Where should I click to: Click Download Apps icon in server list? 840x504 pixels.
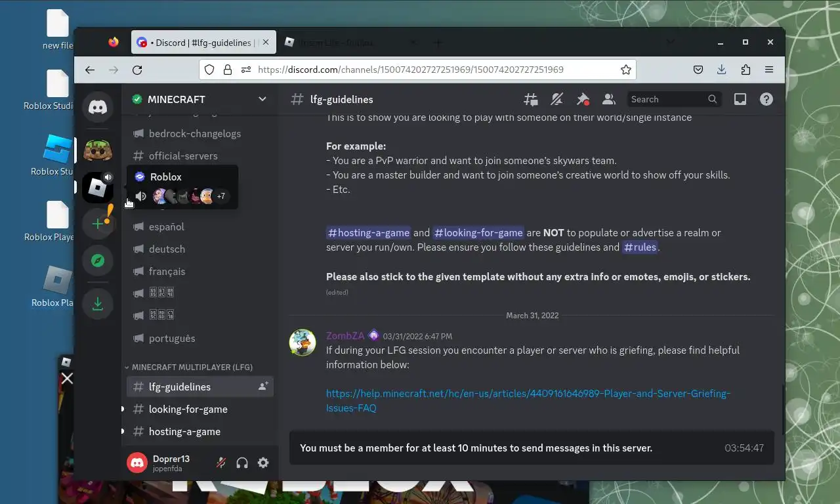(98, 304)
